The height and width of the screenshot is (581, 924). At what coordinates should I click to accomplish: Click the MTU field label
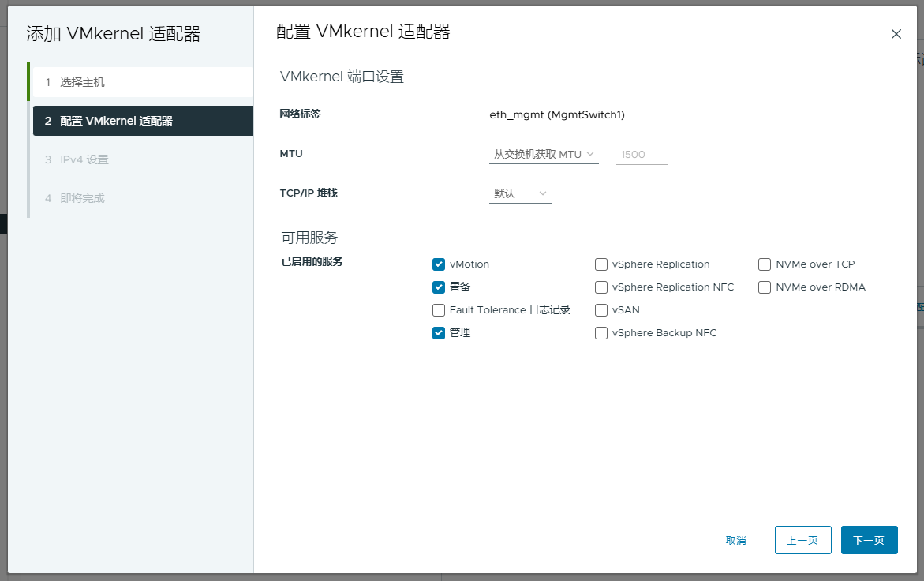pos(291,153)
